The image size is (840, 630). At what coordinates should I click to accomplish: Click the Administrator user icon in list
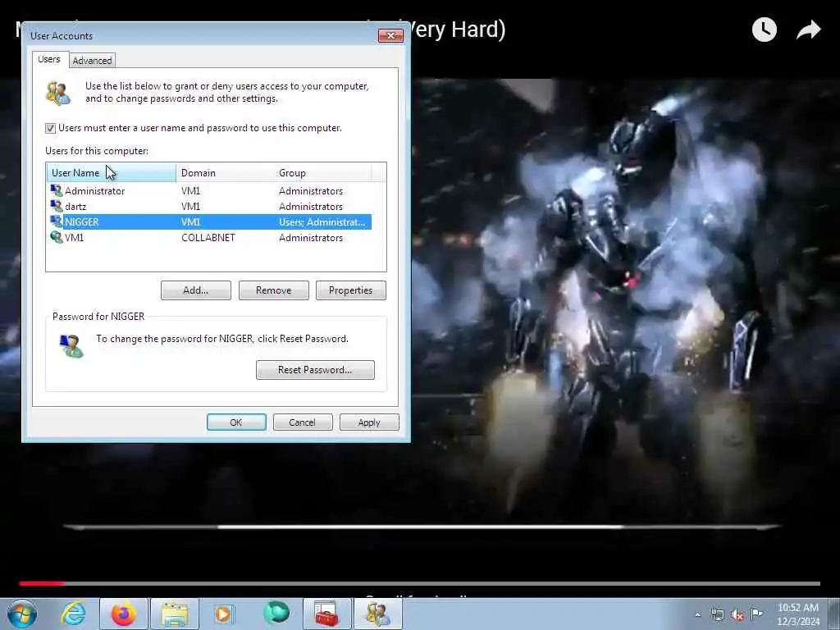pos(57,190)
